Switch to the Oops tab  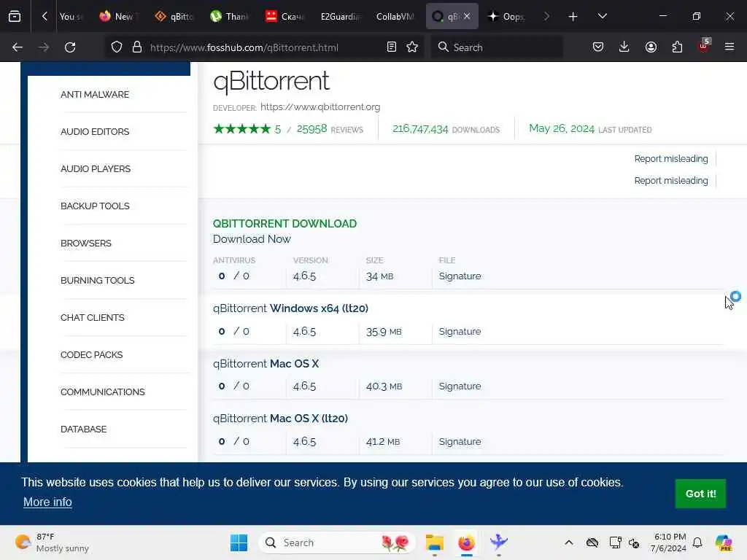(x=507, y=17)
